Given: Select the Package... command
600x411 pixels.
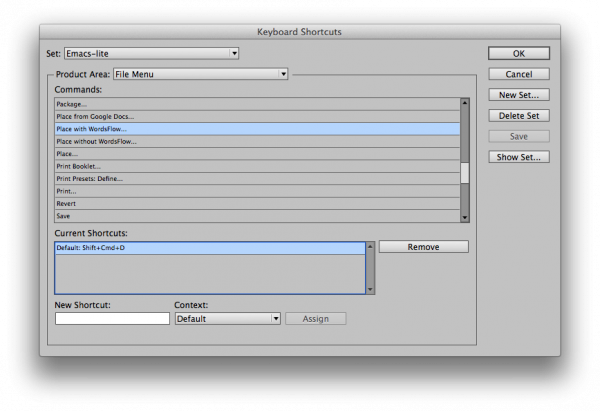Looking at the screenshot, I should pyautogui.click(x=257, y=104).
